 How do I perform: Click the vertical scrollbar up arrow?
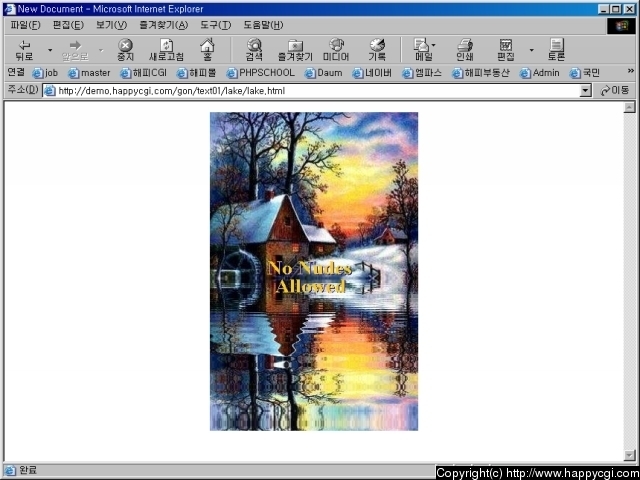pos(629,107)
